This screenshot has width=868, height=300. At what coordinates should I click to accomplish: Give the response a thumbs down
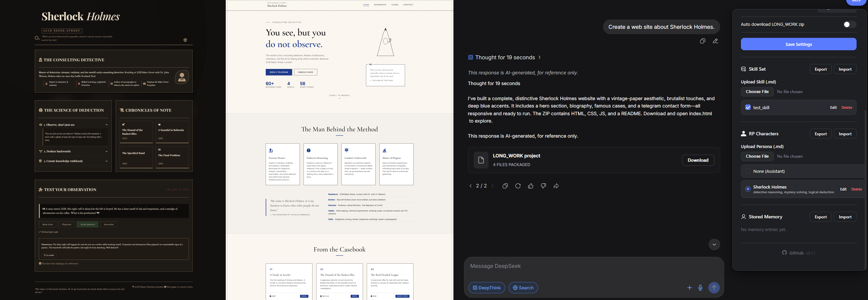pyautogui.click(x=543, y=186)
